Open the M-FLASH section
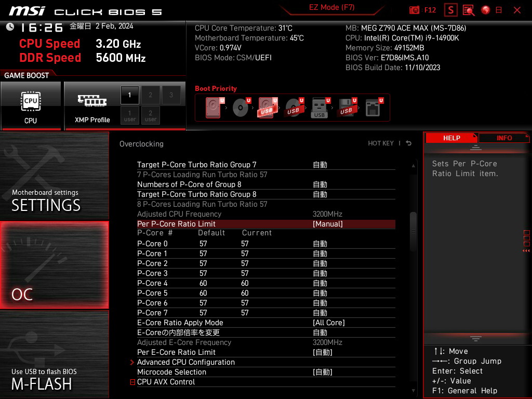 pyautogui.click(x=55, y=354)
